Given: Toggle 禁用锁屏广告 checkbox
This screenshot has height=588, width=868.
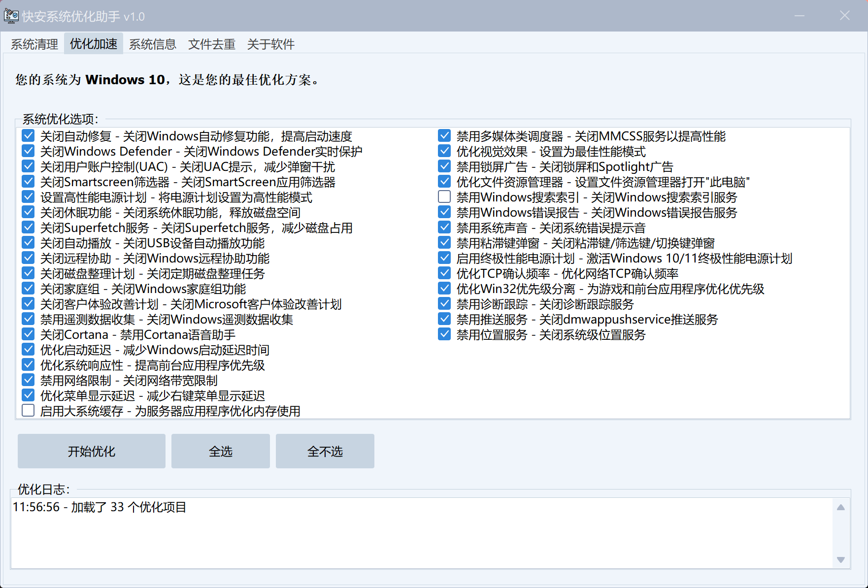Looking at the screenshot, I should pyautogui.click(x=444, y=166).
